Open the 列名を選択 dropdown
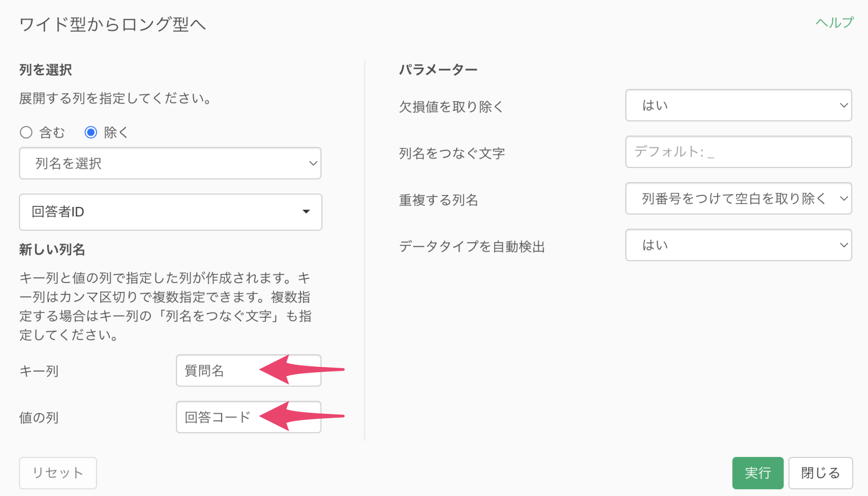The height and width of the screenshot is (496, 868). (170, 163)
